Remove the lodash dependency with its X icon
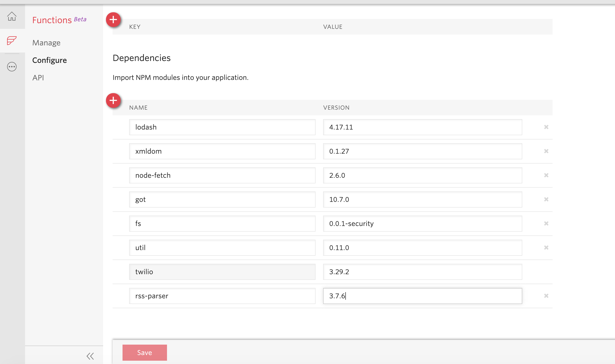The image size is (615, 364). (547, 127)
